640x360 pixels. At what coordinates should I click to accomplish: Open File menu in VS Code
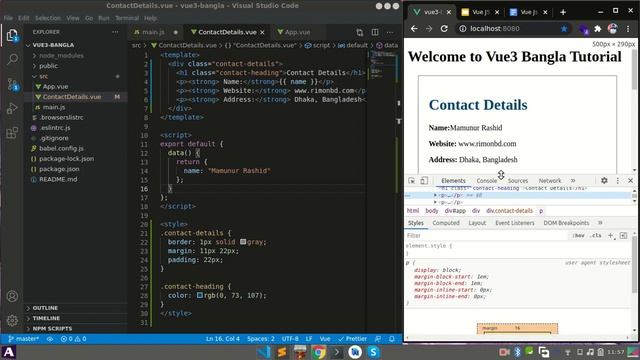point(8,18)
